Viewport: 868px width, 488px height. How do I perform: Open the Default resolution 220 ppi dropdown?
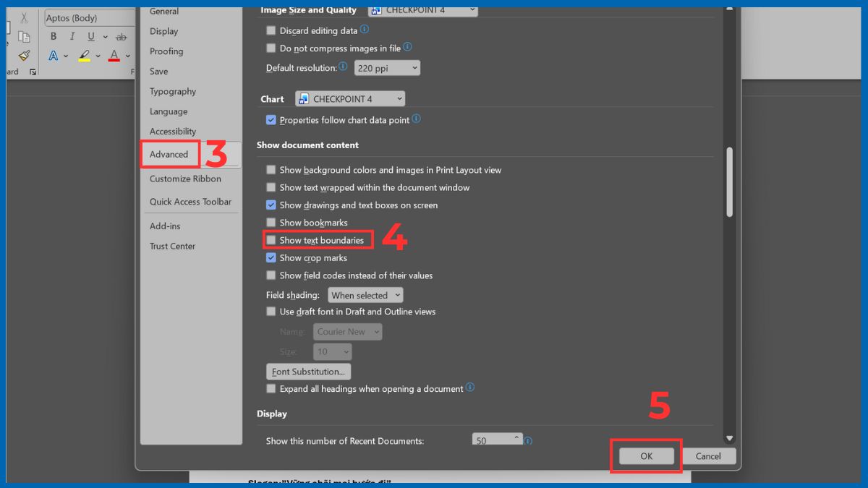(387, 68)
